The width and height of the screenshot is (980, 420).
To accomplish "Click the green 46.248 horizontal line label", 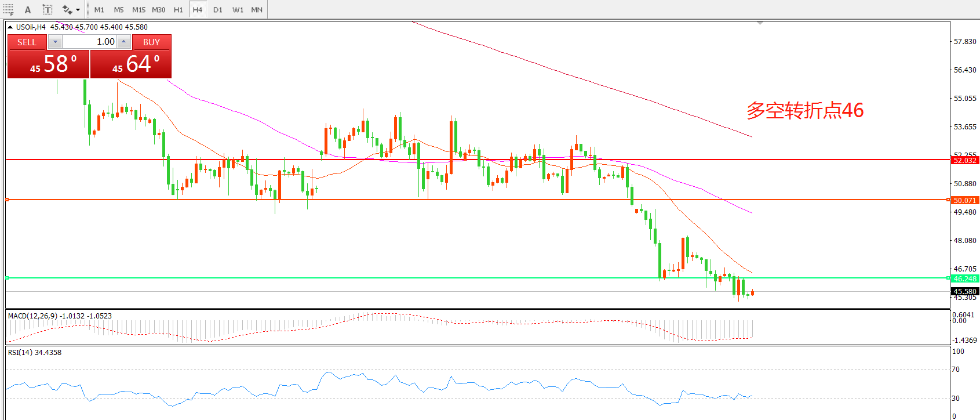I will pyautogui.click(x=964, y=278).
